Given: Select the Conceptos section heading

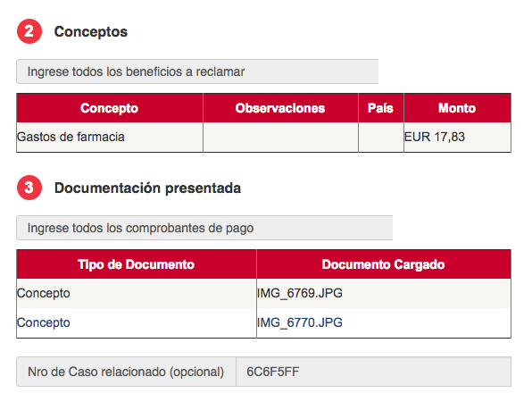Looking at the screenshot, I should pyautogui.click(x=91, y=31).
